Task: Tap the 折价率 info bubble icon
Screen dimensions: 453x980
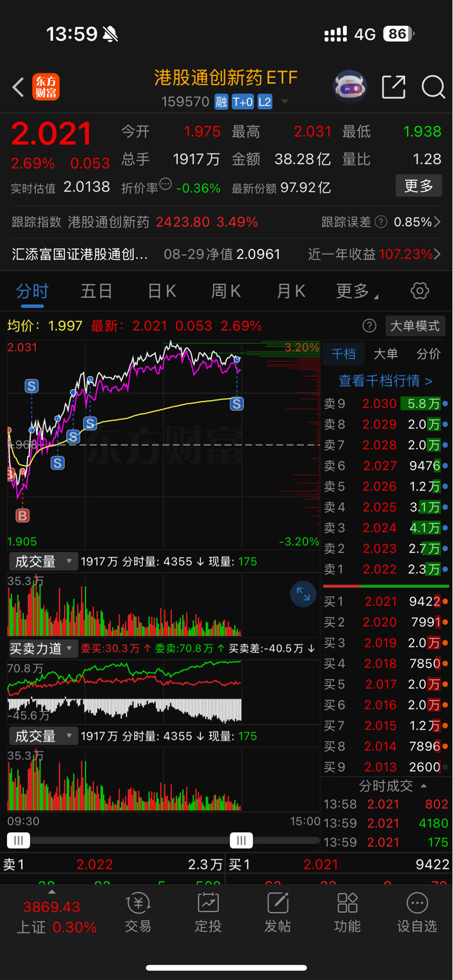Action: tap(166, 184)
